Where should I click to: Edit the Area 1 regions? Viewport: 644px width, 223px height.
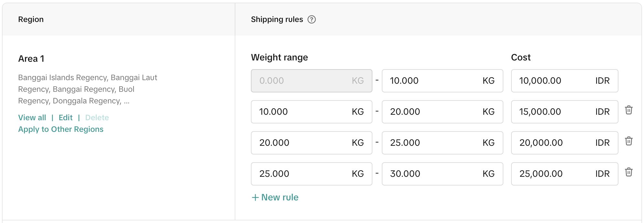point(66,118)
